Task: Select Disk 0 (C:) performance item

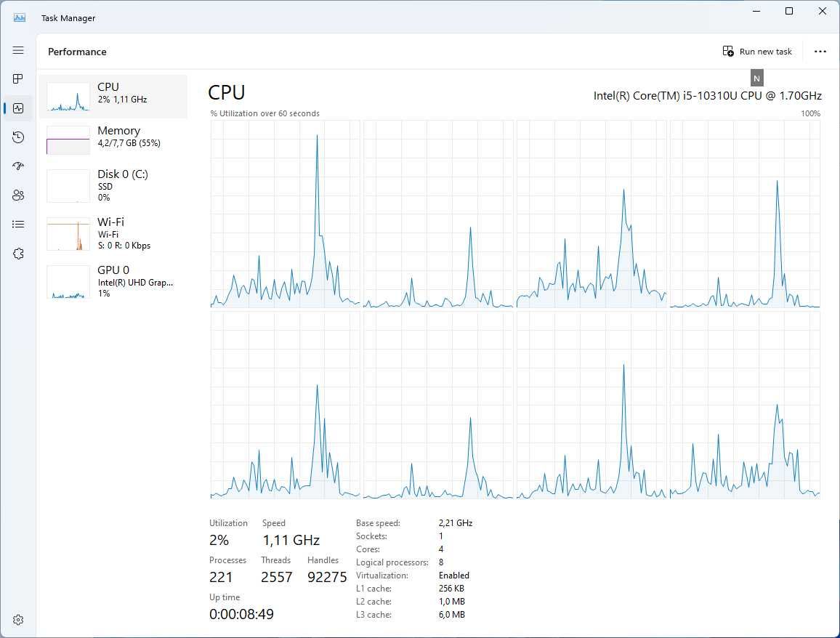Action: (x=113, y=186)
